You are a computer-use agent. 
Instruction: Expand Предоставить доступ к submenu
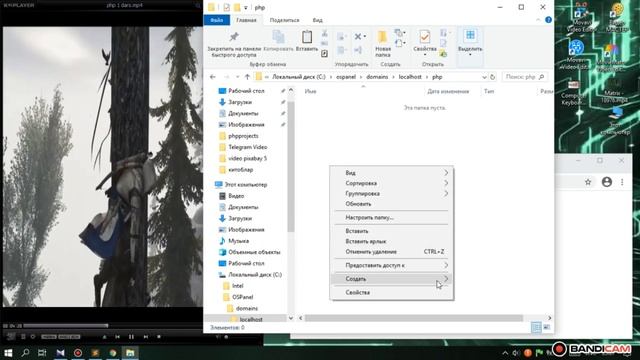pyautogui.click(x=392, y=265)
